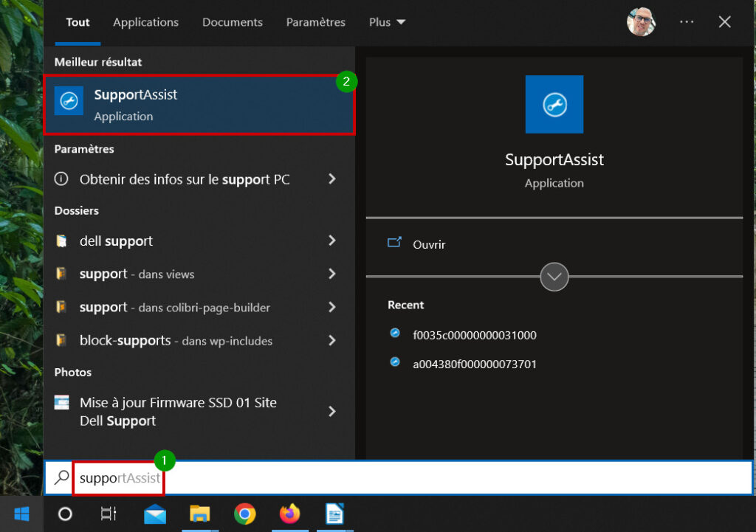Open the Plus dropdown menu

tap(387, 22)
